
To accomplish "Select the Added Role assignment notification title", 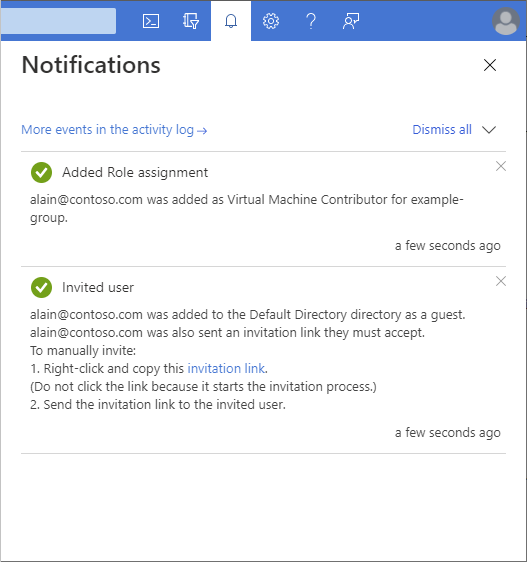I will tap(135, 172).
